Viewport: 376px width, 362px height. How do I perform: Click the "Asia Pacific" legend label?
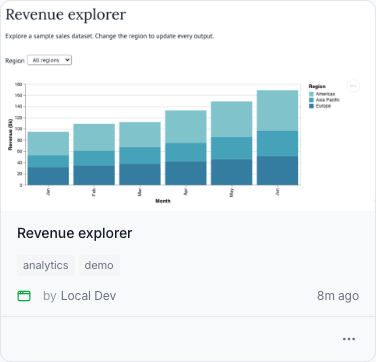pos(328,100)
